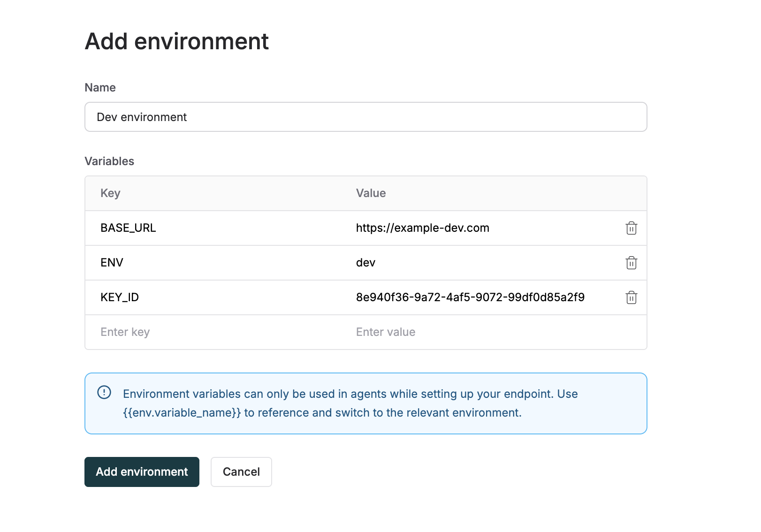Delete the KEY_ID variable row

[631, 297]
